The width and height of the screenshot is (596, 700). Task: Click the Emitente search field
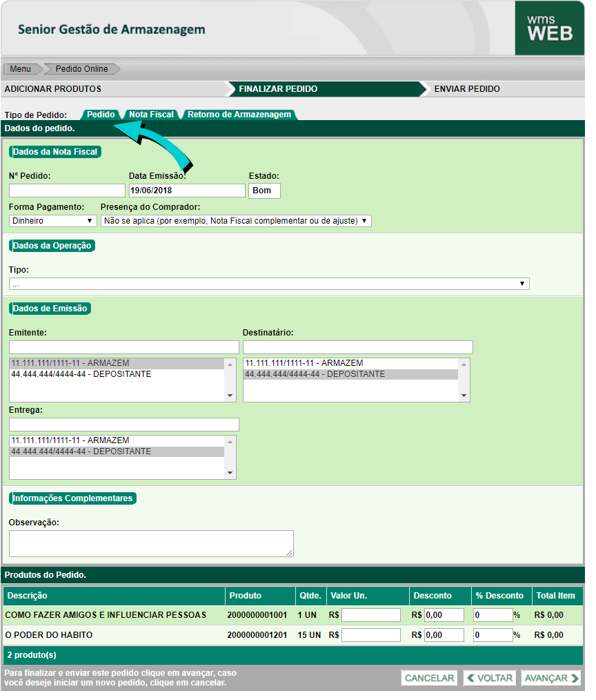click(x=124, y=347)
